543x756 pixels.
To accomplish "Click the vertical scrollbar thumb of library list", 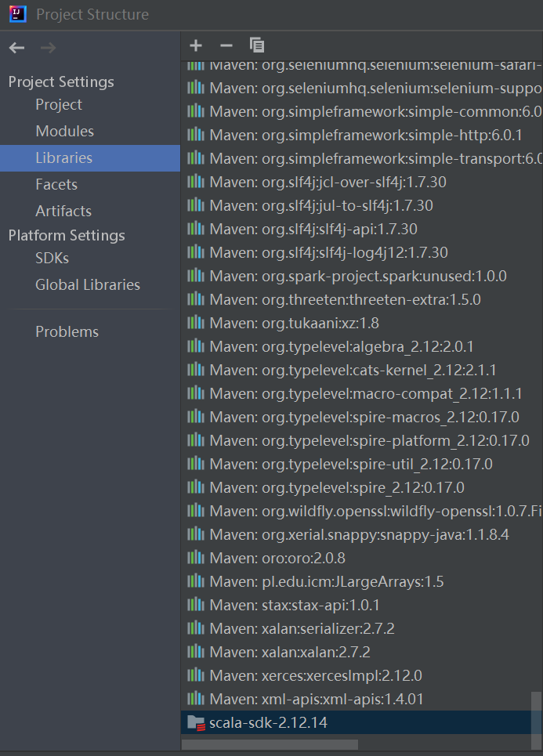I will [x=536, y=719].
